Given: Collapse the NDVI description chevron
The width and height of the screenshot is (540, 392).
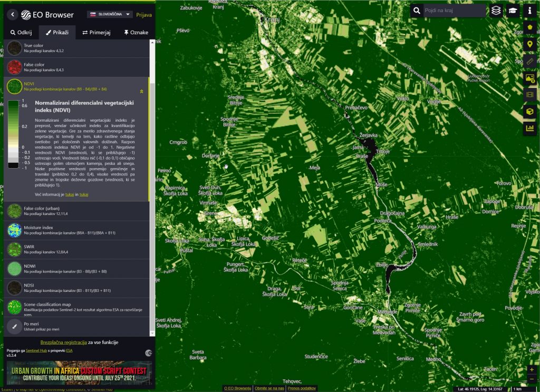Looking at the screenshot, I should click(141, 92).
